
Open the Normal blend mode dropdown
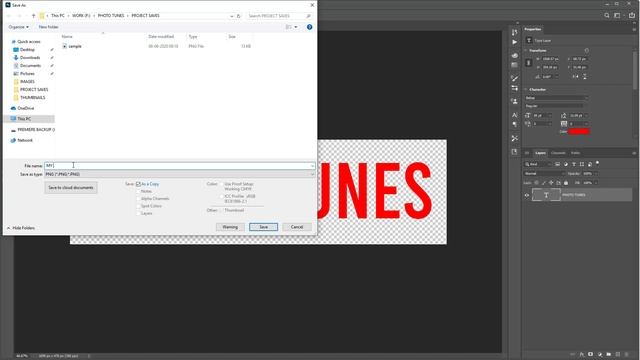coord(544,173)
